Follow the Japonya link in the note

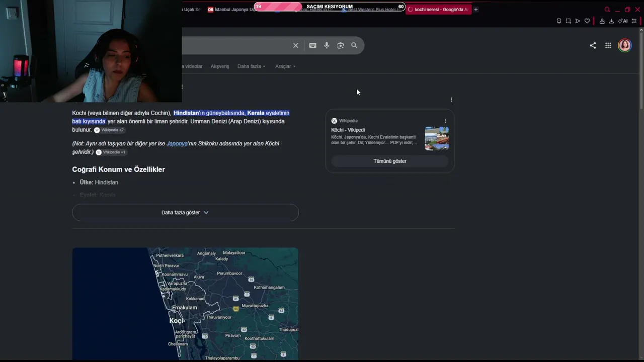pyautogui.click(x=177, y=144)
